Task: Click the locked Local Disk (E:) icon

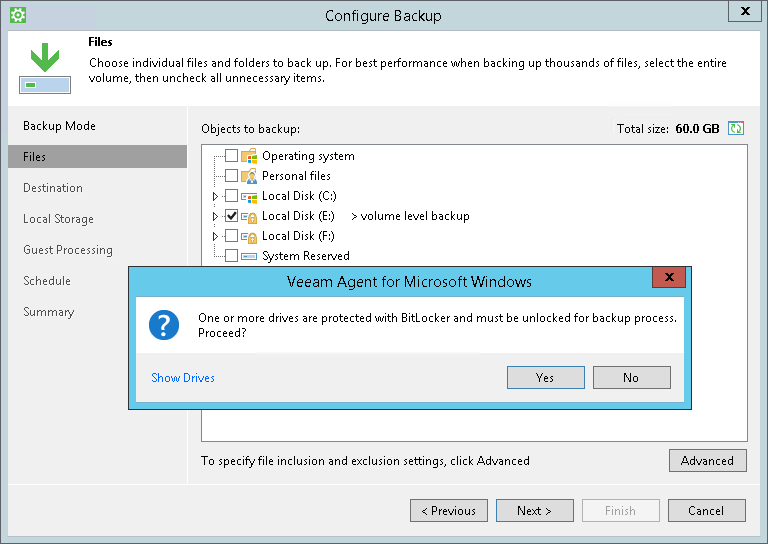Action: [x=249, y=216]
